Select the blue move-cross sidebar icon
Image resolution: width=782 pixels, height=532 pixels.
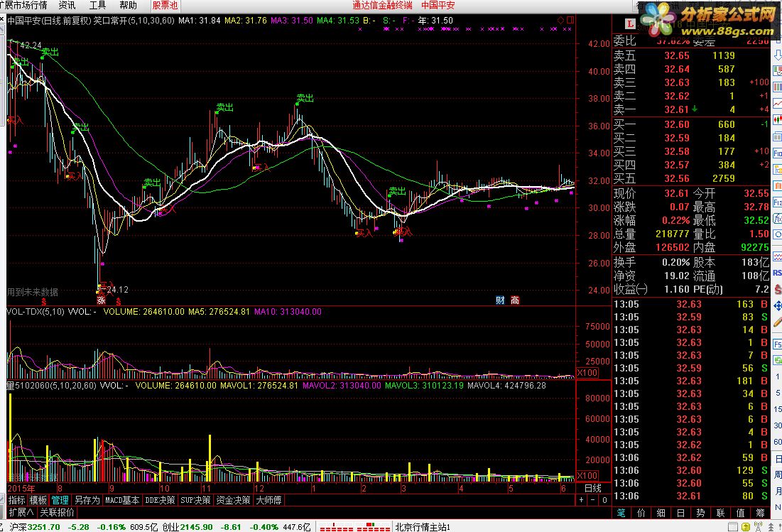click(777, 305)
